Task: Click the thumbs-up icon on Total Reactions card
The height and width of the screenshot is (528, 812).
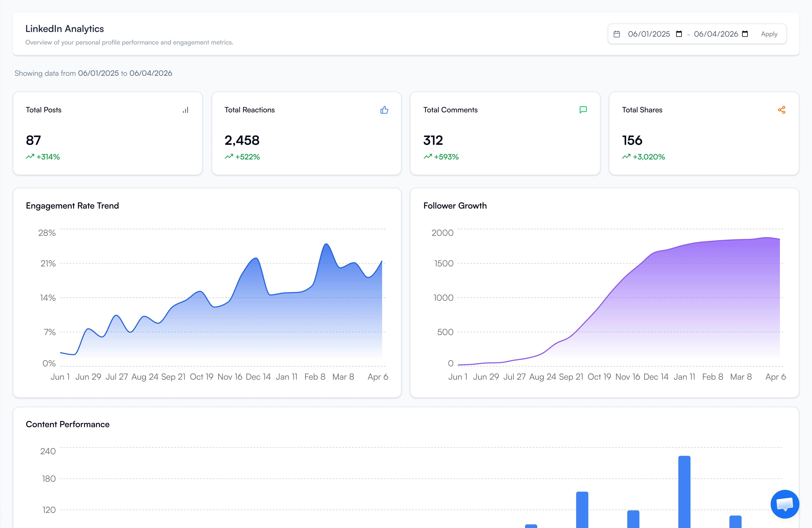Action: (384, 110)
